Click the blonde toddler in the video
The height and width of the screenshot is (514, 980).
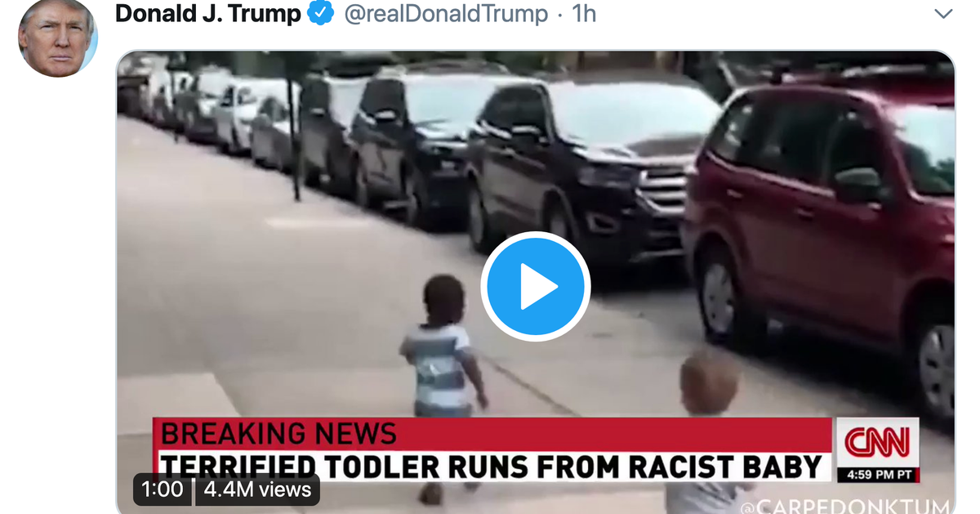(x=709, y=425)
